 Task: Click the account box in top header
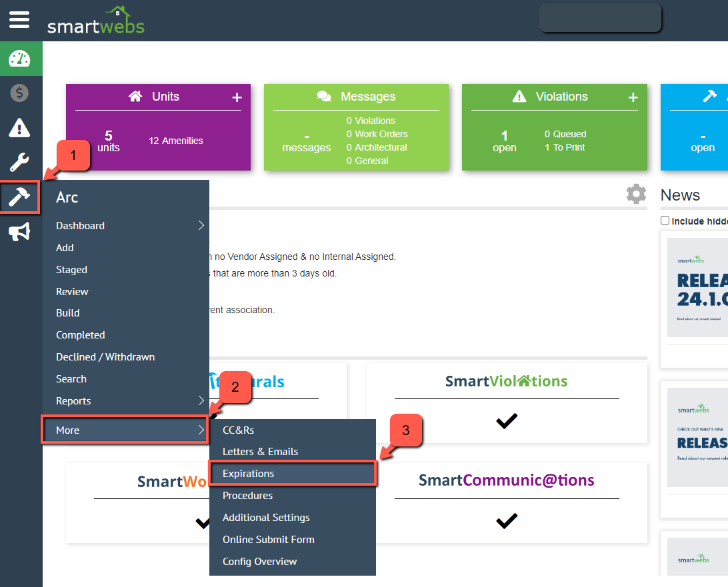(600, 18)
